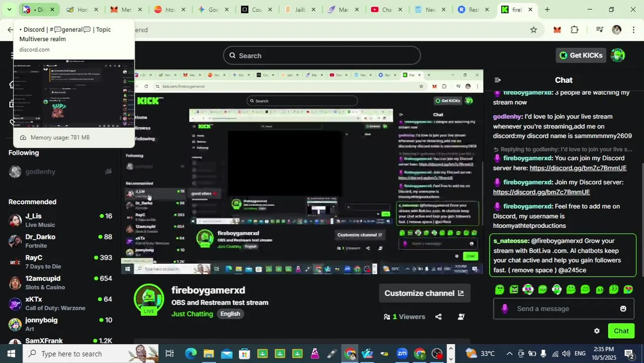644x363 pixels.
Task: Expand the tab search dropdown arrow
Action: (x=9, y=10)
